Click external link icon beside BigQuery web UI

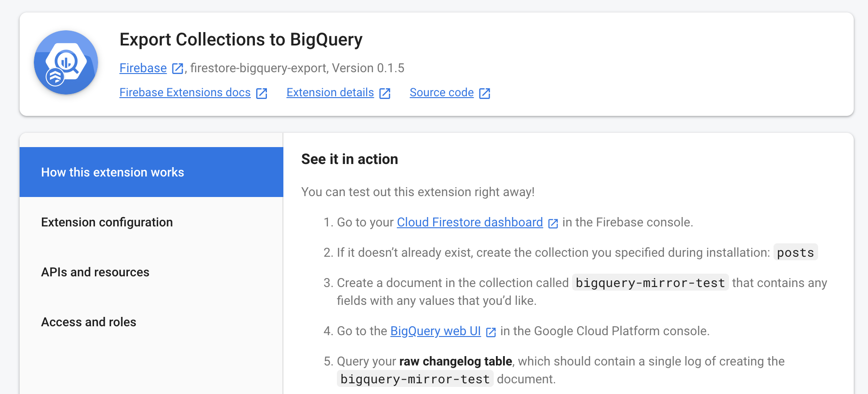point(491,332)
